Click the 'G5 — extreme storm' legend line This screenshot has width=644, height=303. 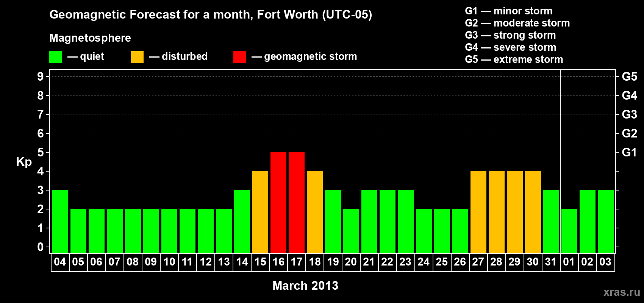point(514,59)
